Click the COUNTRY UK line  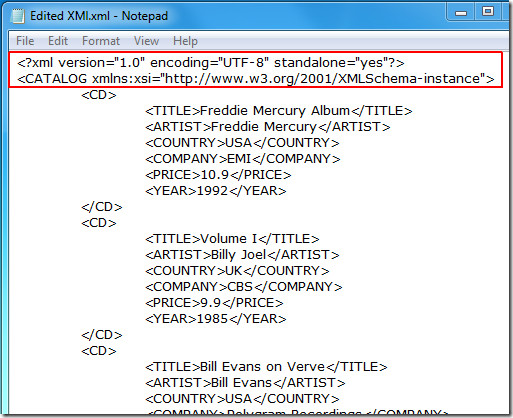click(237, 271)
